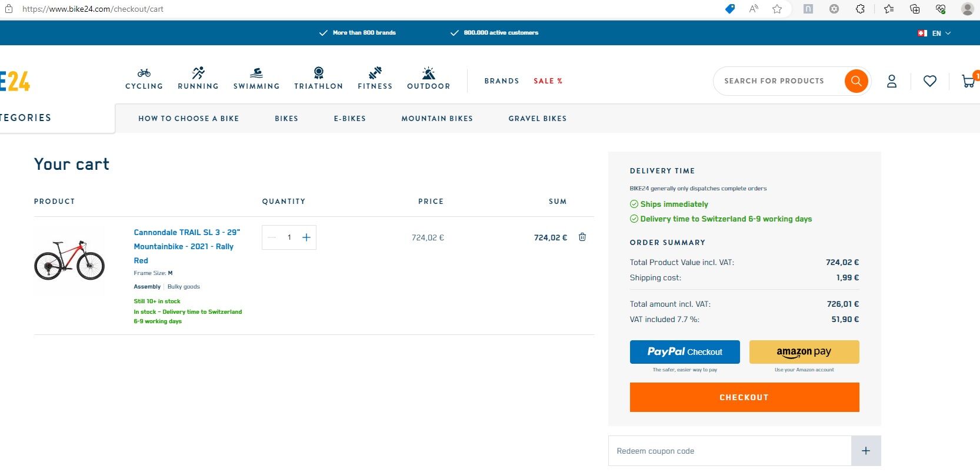Open the browser profile avatar
This screenshot has height=476, width=980.
tap(967, 9)
